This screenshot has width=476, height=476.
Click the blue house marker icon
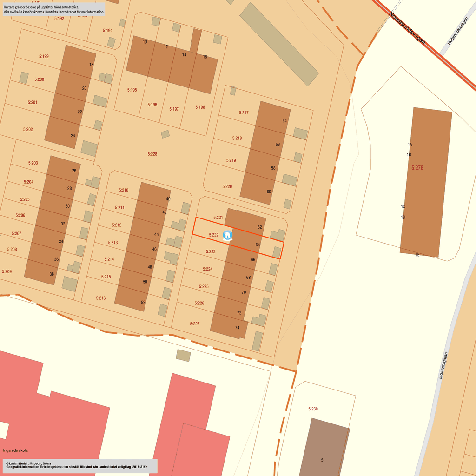coord(227,235)
